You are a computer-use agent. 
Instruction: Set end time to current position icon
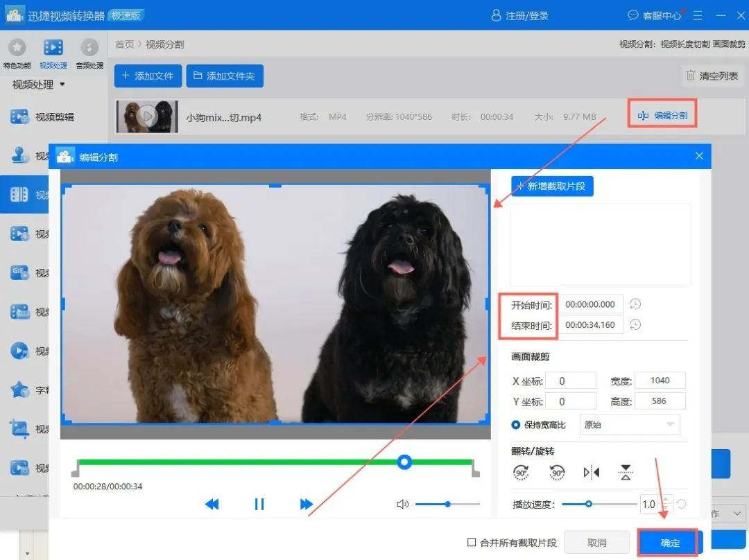635,324
